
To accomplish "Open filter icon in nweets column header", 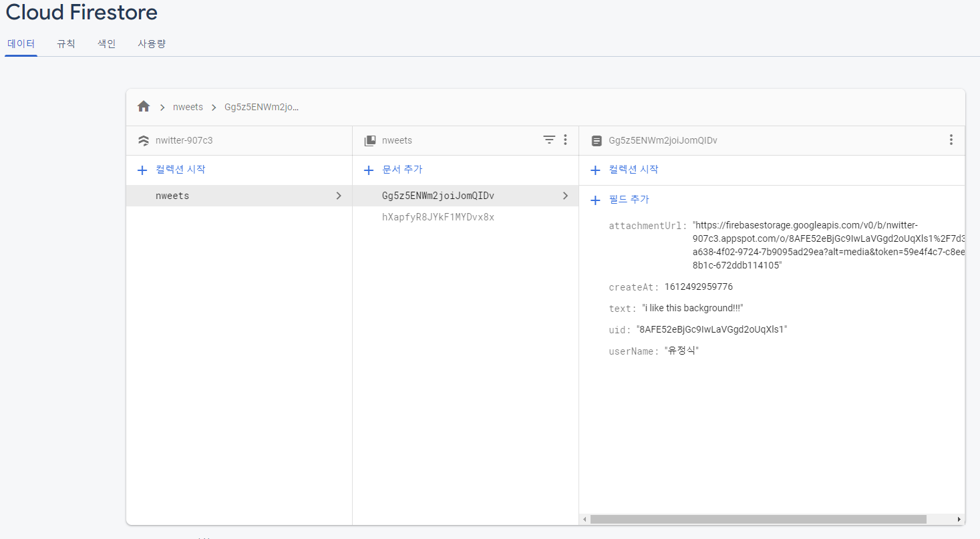I will click(x=549, y=140).
